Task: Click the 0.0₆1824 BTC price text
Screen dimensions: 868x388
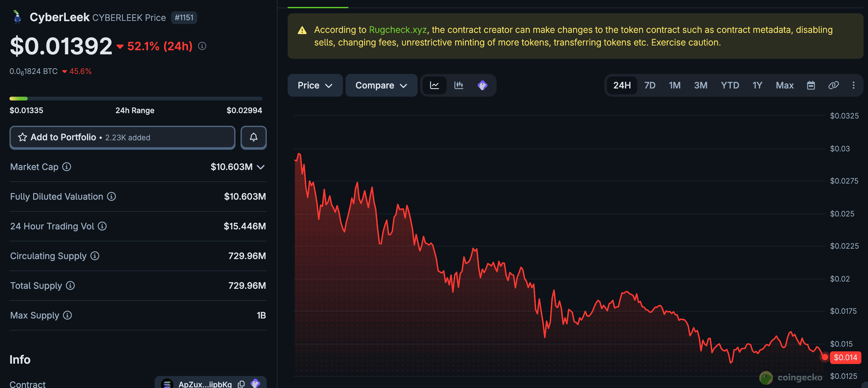Action: pyautogui.click(x=34, y=71)
